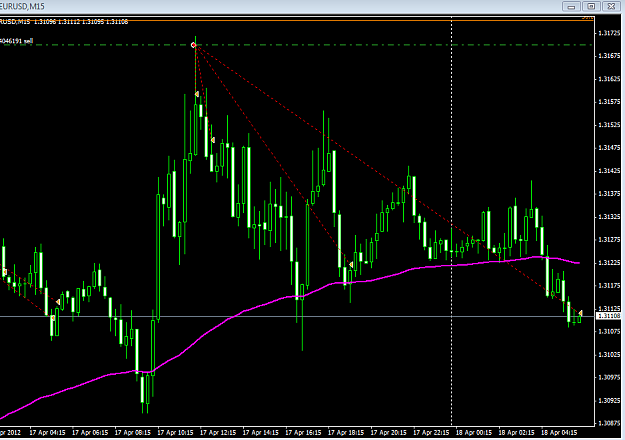Click price scale label 1.30925
This screenshot has height=440, width=625.
click(609, 400)
